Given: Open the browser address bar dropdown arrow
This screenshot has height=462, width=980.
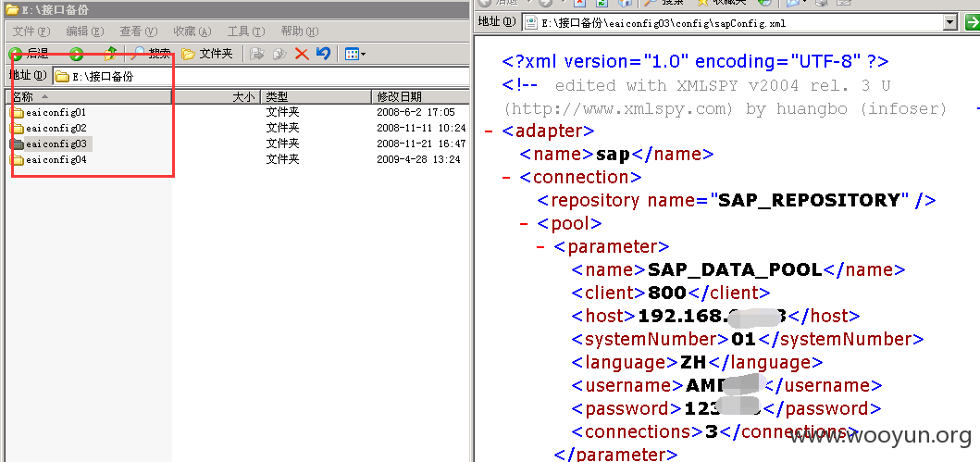Looking at the screenshot, I should [x=950, y=23].
